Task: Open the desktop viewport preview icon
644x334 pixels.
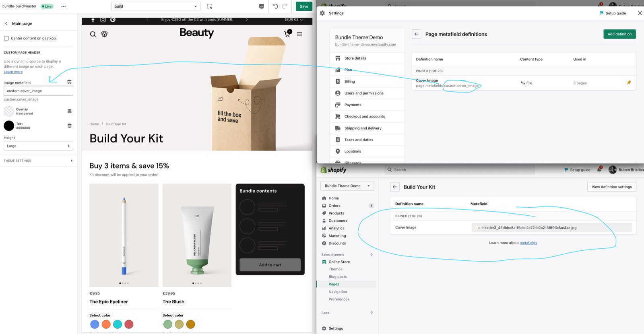Action: pyautogui.click(x=262, y=6)
